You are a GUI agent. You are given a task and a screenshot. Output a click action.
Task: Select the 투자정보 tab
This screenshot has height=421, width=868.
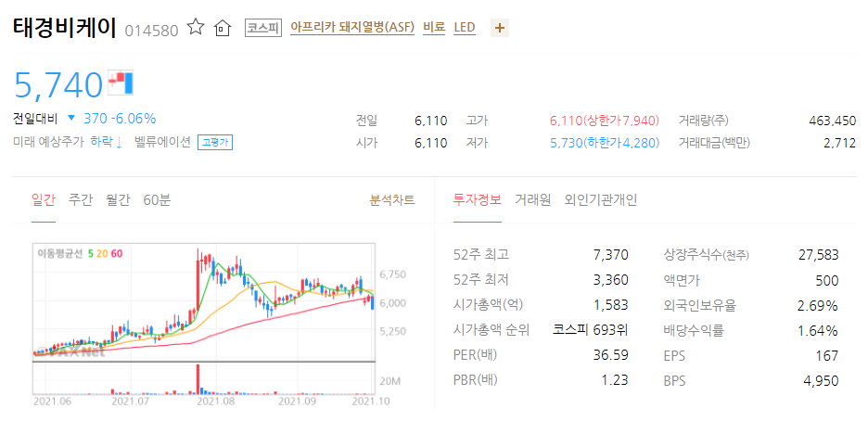478,199
